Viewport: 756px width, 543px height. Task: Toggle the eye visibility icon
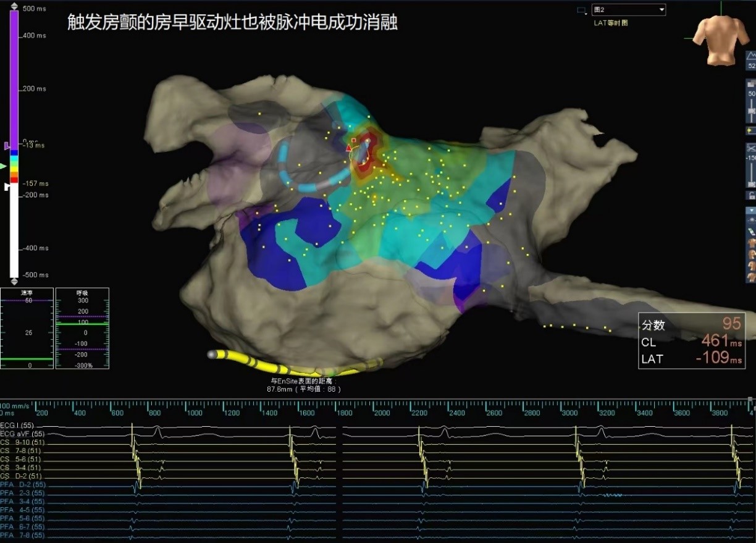point(751,221)
